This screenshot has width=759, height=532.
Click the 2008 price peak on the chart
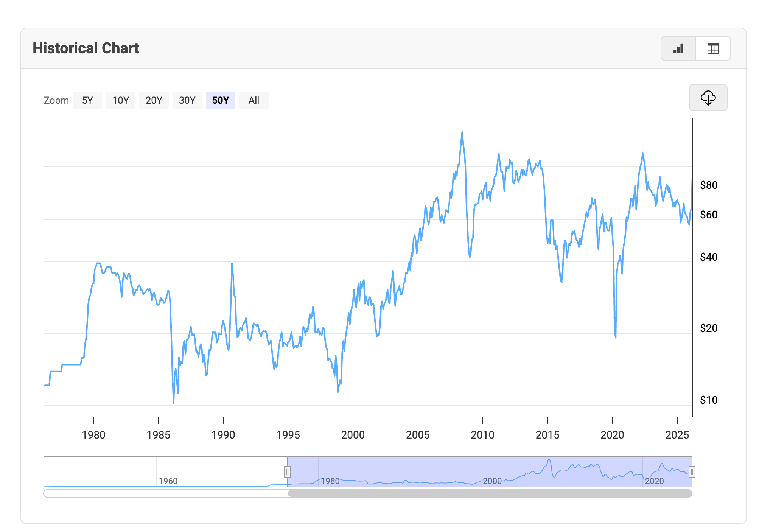pos(462,132)
